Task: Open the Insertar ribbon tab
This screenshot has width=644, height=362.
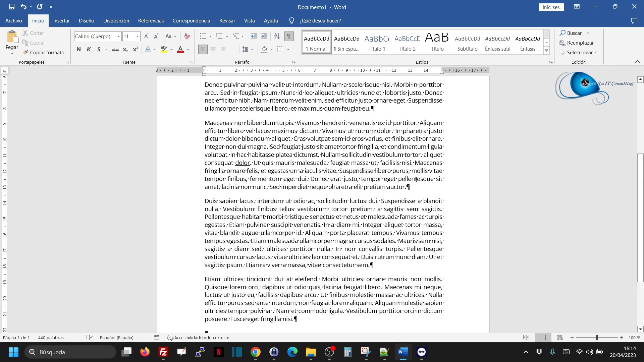Action: pyautogui.click(x=61, y=21)
